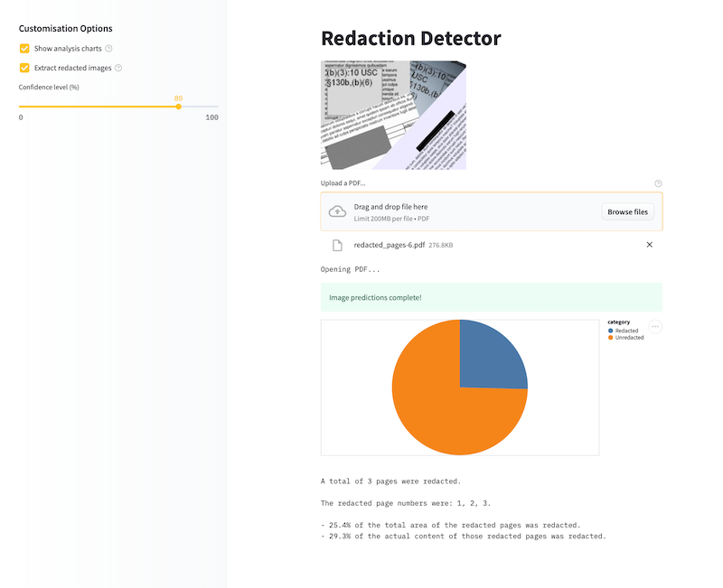The image size is (723, 588).
Task: Click the orange Unredacted legend marker
Action: 612,337
